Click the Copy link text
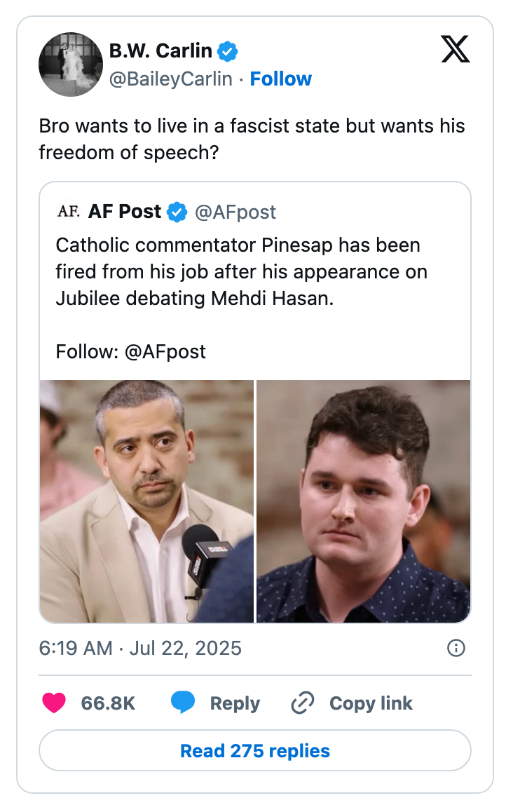513x812 pixels. (x=371, y=703)
